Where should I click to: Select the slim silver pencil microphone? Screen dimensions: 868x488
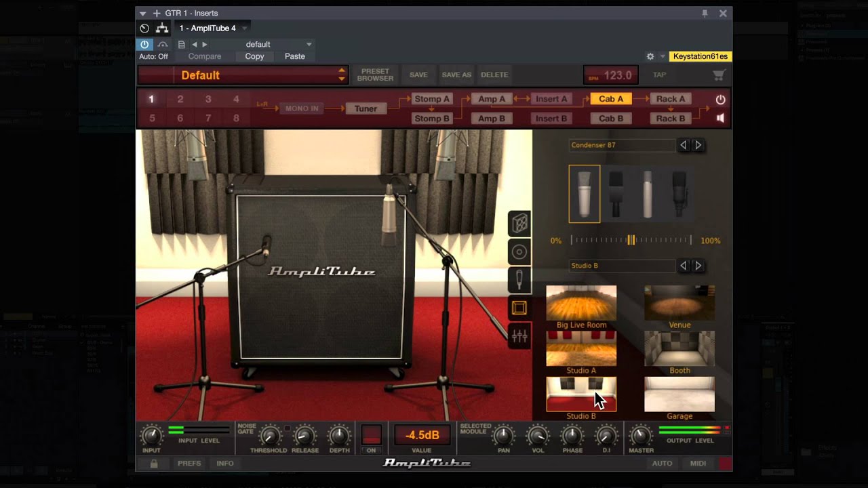point(648,194)
